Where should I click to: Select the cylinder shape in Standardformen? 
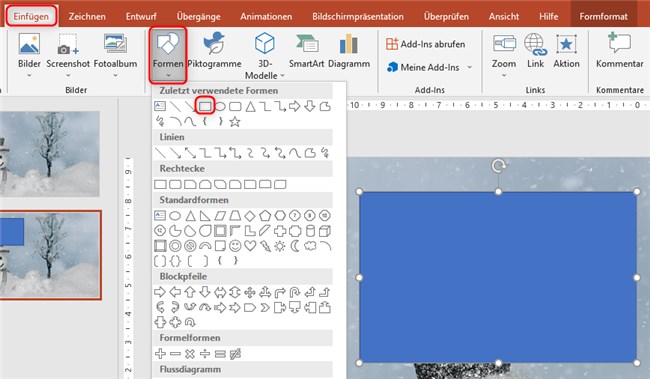[x=310, y=231]
